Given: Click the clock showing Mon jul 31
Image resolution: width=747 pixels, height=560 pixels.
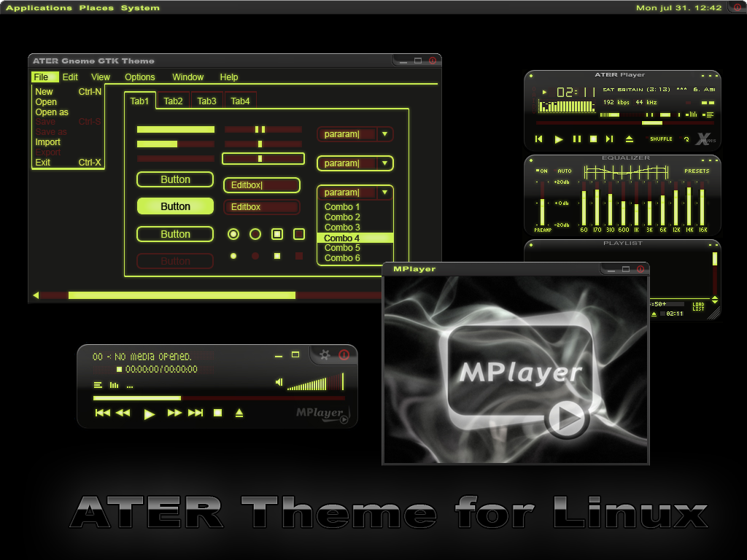Looking at the screenshot, I should tap(679, 7).
